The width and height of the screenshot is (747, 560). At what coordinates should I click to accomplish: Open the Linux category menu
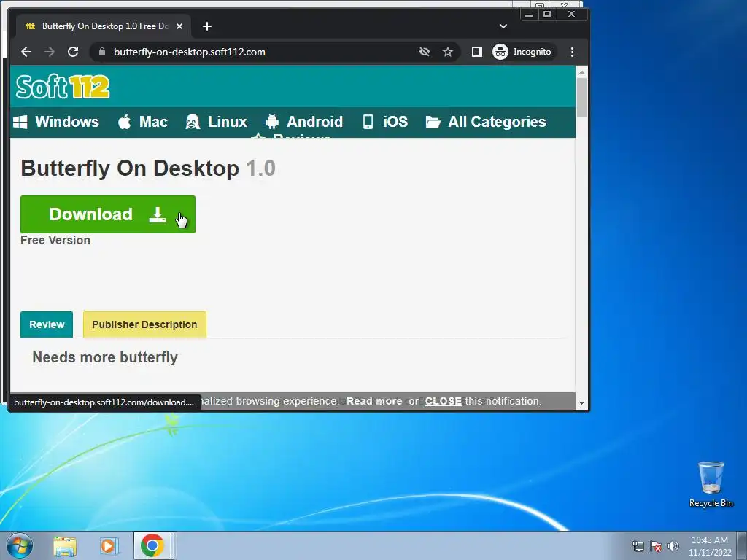coord(216,122)
